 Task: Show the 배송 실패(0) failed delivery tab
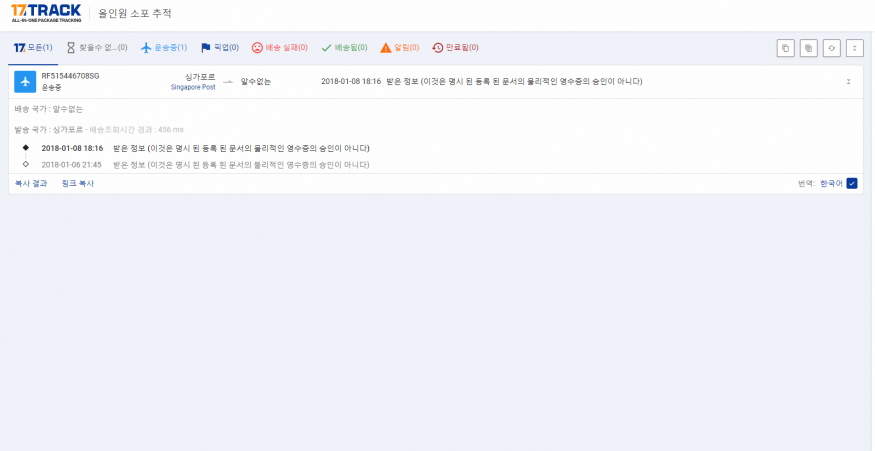tap(279, 48)
